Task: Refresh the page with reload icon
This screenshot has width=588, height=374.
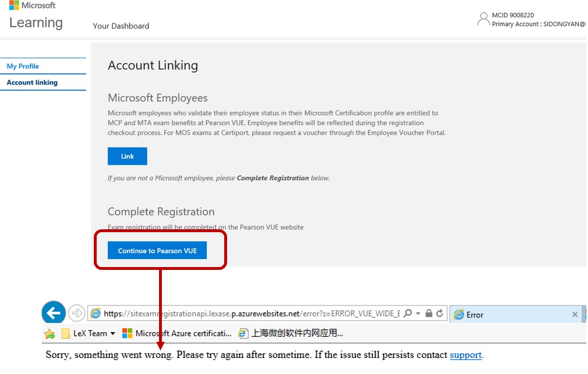Action: click(440, 313)
